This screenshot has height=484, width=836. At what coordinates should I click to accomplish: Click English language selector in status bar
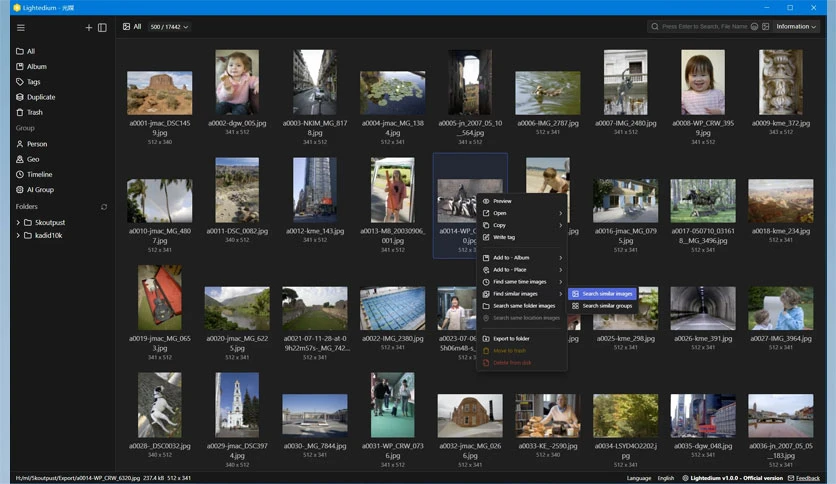coord(665,478)
